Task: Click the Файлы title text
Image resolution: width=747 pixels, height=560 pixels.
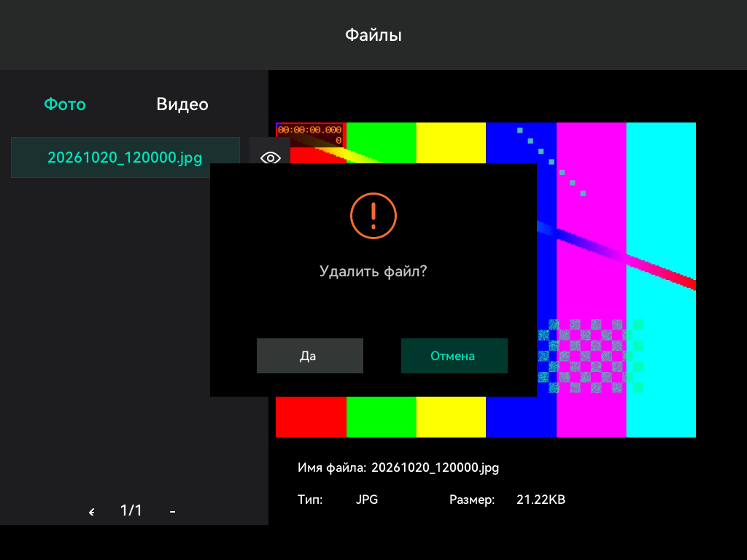Action: (x=373, y=35)
